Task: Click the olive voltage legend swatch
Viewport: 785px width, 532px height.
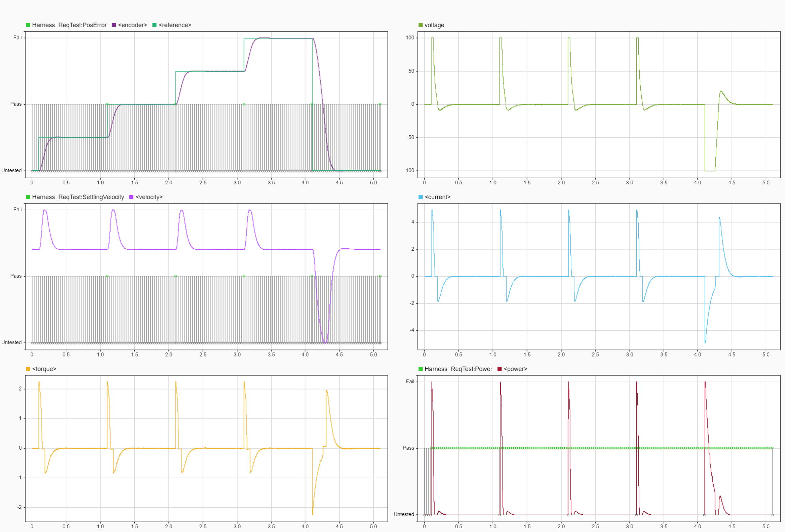Action: coord(420,25)
